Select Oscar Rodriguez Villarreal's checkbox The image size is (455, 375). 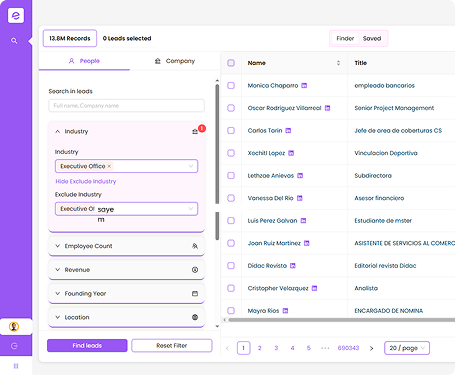231,108
